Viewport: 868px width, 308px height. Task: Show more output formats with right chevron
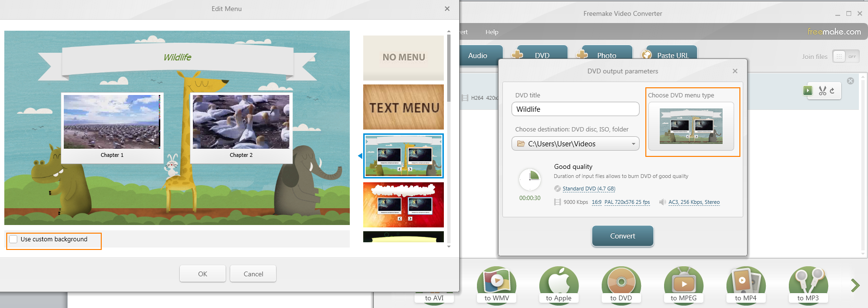tap(855, 285)
